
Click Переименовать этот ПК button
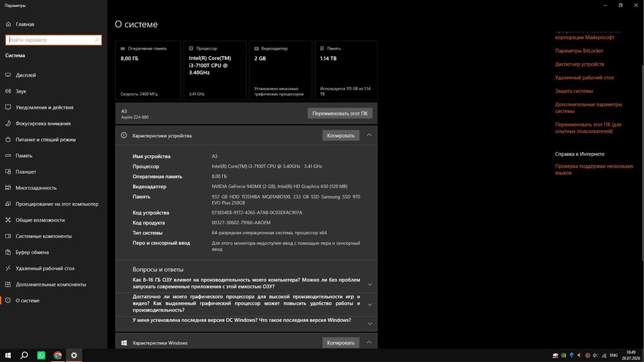pyautogui.click(x=340, y=113)
